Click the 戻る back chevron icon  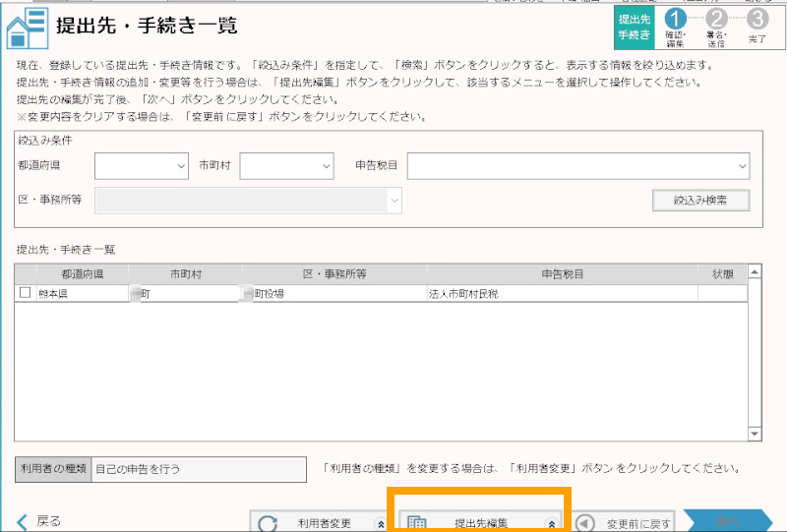[22, 521]
